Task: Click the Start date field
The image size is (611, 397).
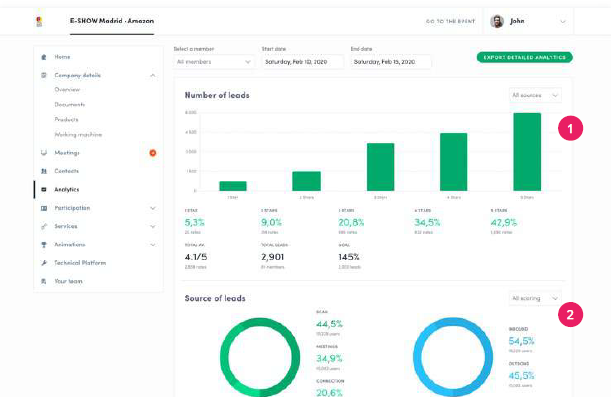Action: pos(302,62)
